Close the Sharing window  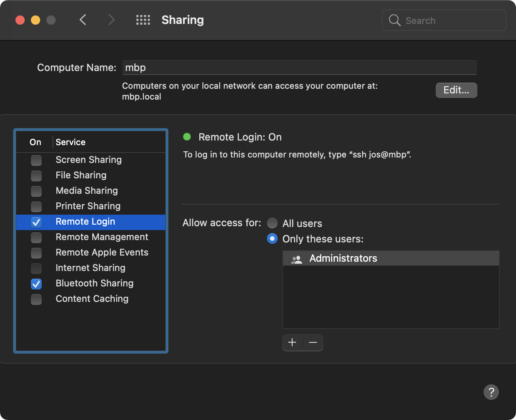[20, 20]
